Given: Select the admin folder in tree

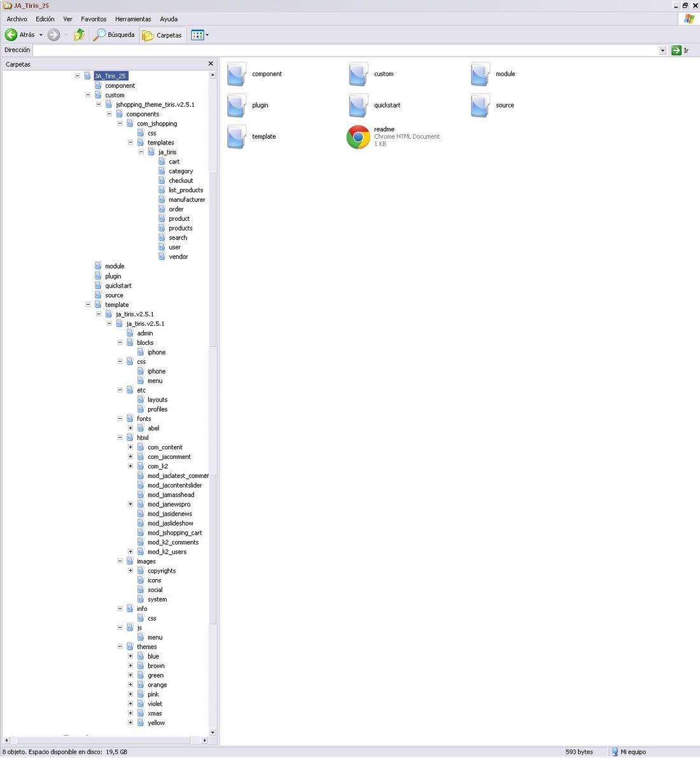Looking at the screenshot, I should coord(145,333).
